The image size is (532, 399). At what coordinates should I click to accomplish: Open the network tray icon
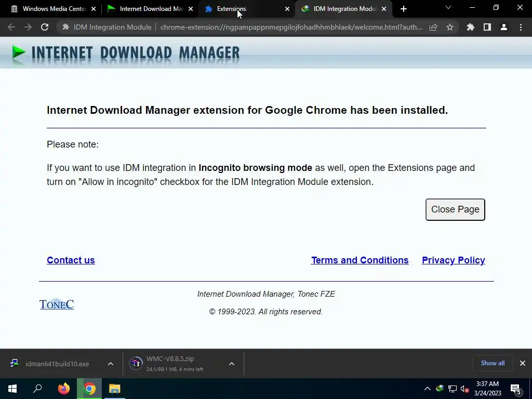click(x=453, y=389)
